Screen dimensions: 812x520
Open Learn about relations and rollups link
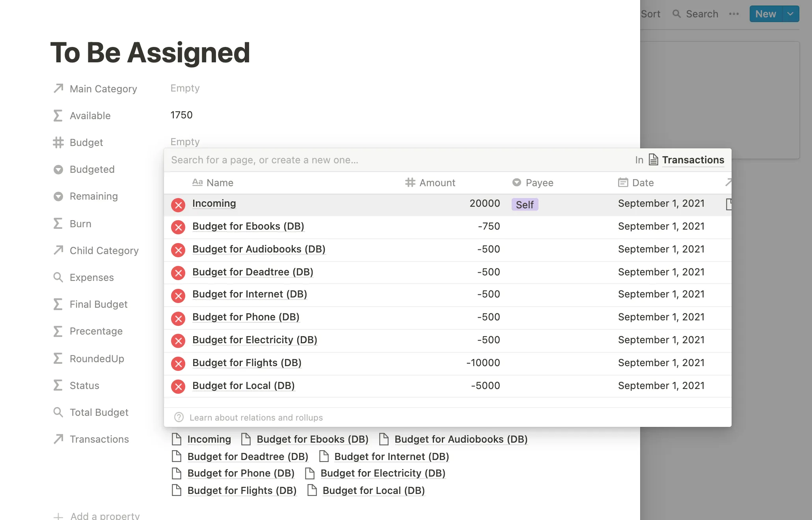point(256,417)
